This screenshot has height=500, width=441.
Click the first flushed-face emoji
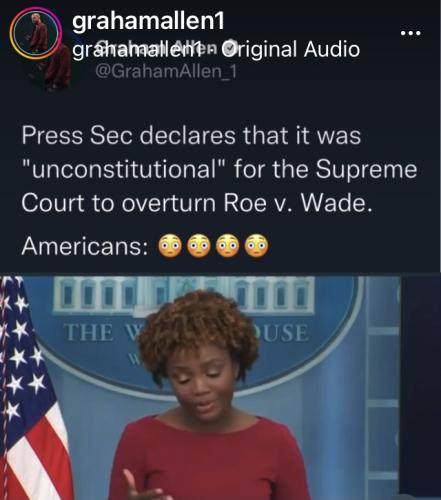(x=170, y=246)
